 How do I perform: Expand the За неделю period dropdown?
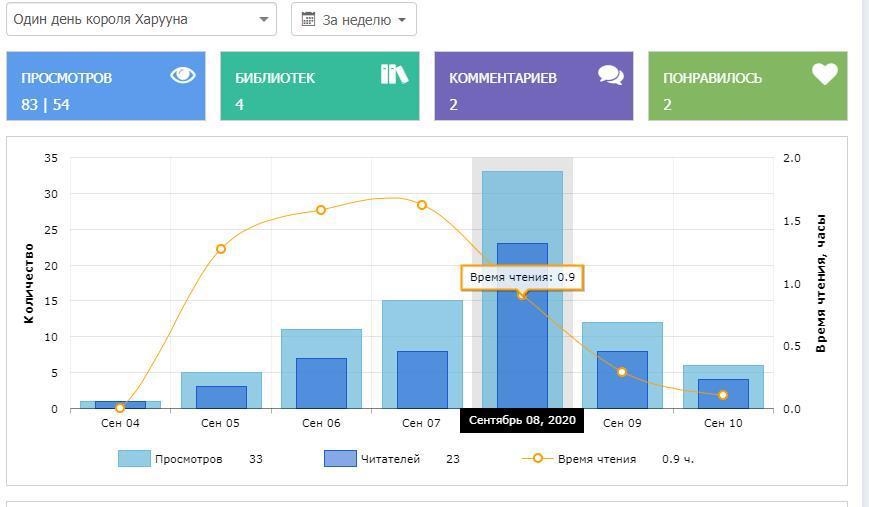354,20
